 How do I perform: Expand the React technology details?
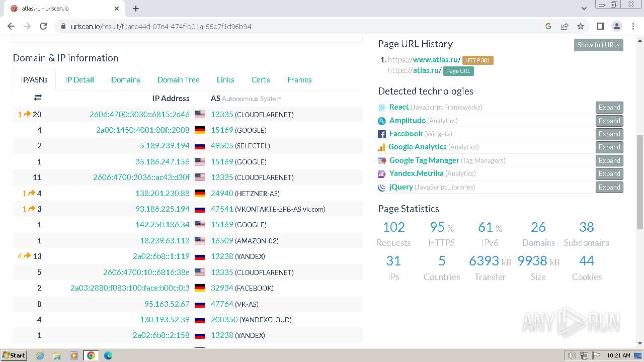click(x=609, y=107)
